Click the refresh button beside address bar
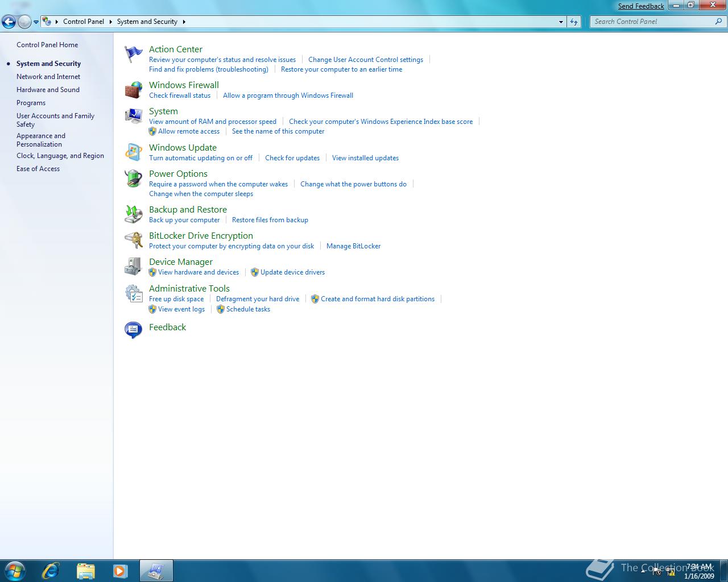 [574, 22]
